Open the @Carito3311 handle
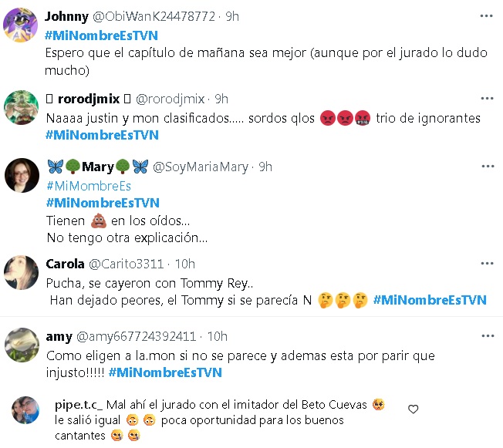Image resolution: width=503 pixels, height=448 pixels. click(126, 264)
